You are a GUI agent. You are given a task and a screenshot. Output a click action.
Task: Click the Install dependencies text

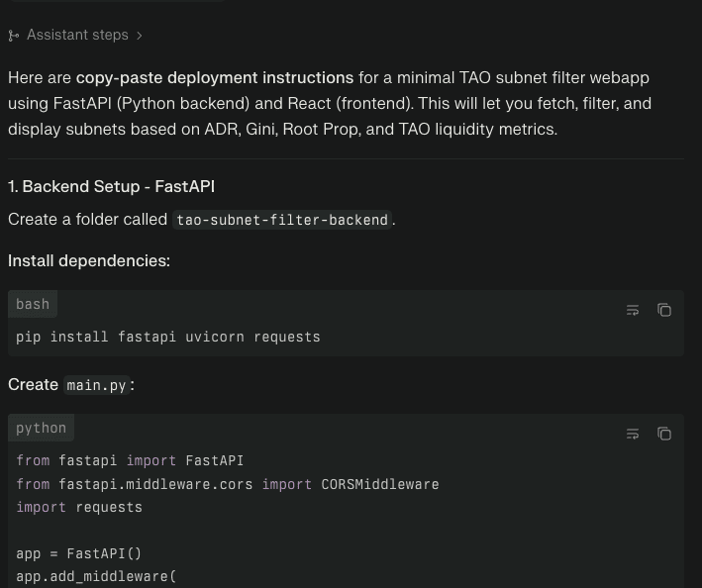pos(89,260)
